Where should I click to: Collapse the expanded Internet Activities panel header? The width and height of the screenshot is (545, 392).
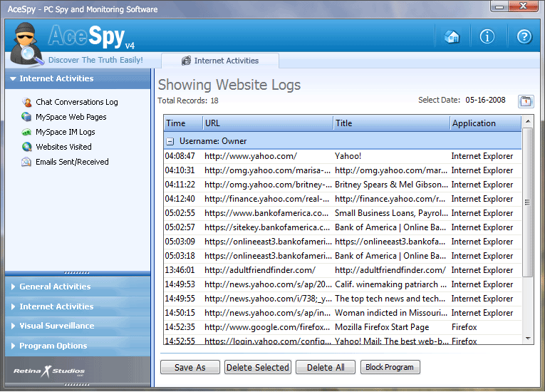78,78
